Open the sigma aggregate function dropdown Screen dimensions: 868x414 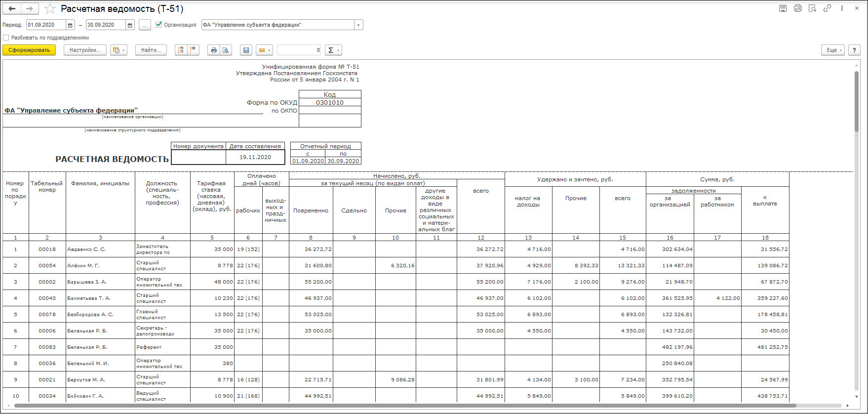(x=333, y=50)
